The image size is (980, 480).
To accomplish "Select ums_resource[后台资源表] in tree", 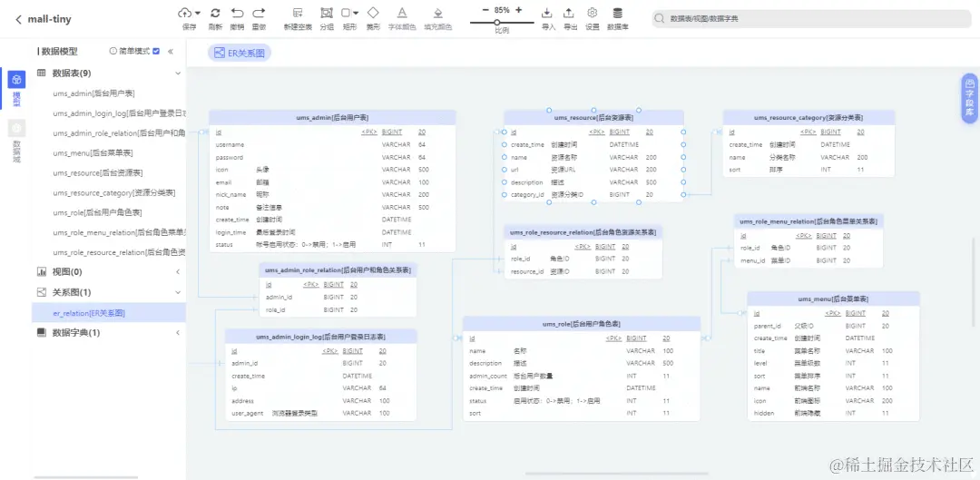I will tap(98, 173).
